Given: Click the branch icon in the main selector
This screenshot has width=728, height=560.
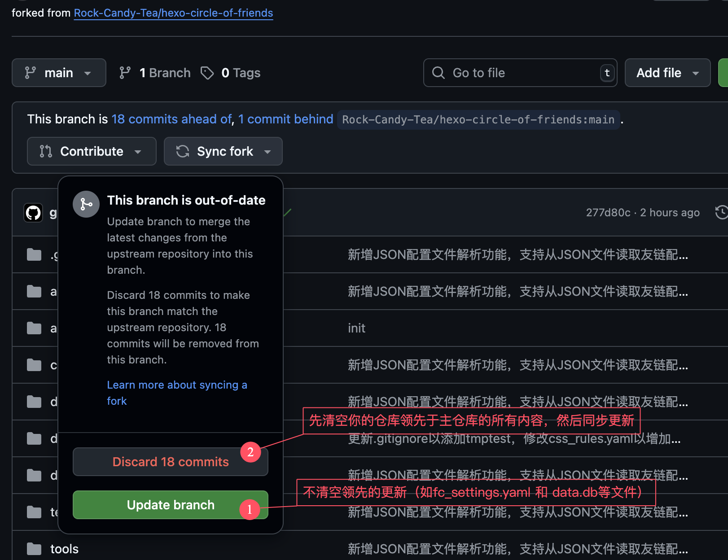Looking at the screenshot, I should click(30, 73).
